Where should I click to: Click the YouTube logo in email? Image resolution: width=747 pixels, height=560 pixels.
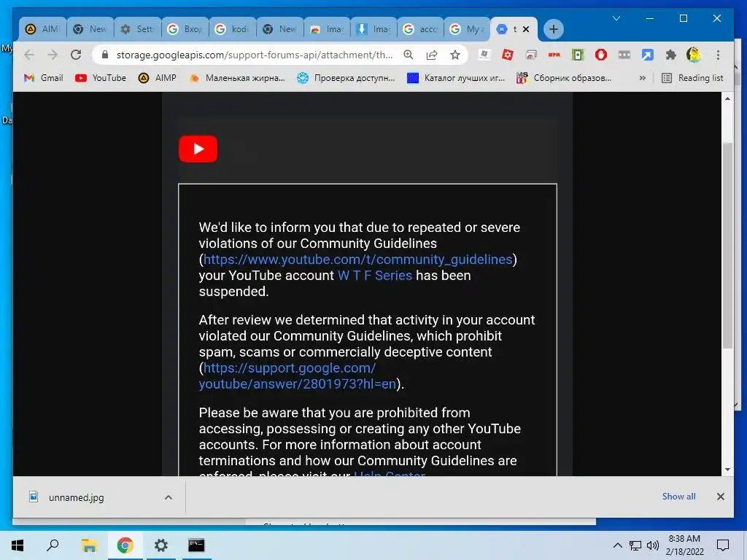198,149
